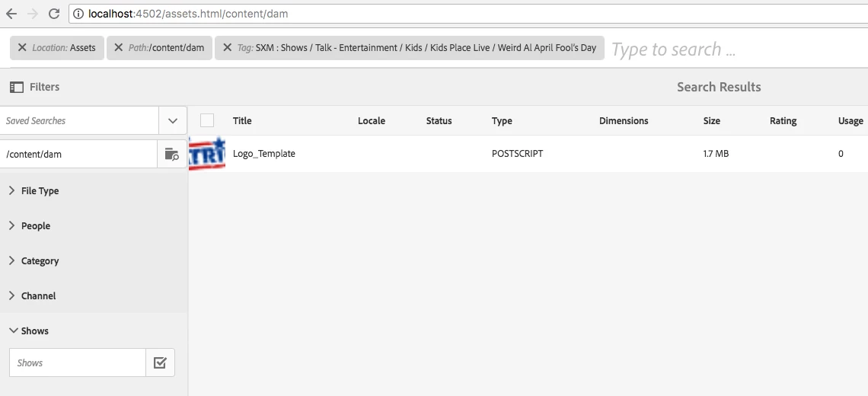The image size is (868, 396).
Task: Check the select-all checkbox in header
Action: click(207, 120)
